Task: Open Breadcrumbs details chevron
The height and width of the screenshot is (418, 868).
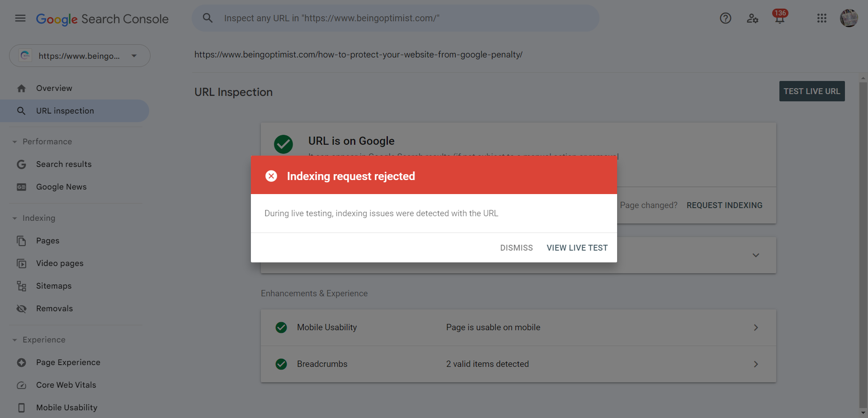Action: coord(756,364)
